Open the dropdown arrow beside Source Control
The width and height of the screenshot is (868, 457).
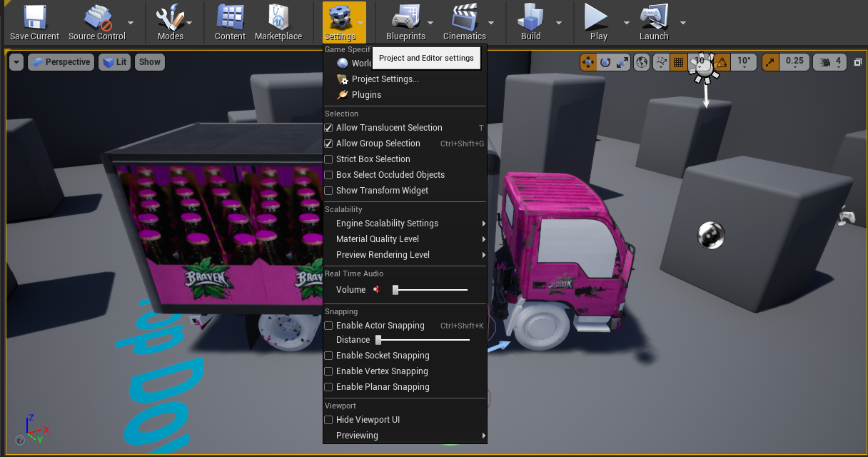131,21
